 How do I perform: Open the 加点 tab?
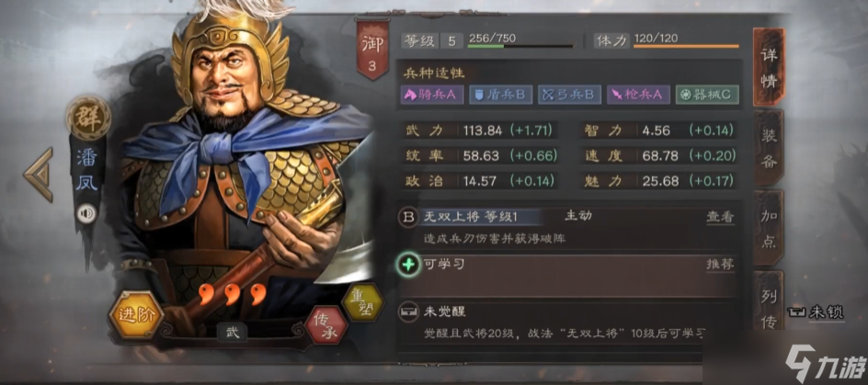click(x=769, y=228)
